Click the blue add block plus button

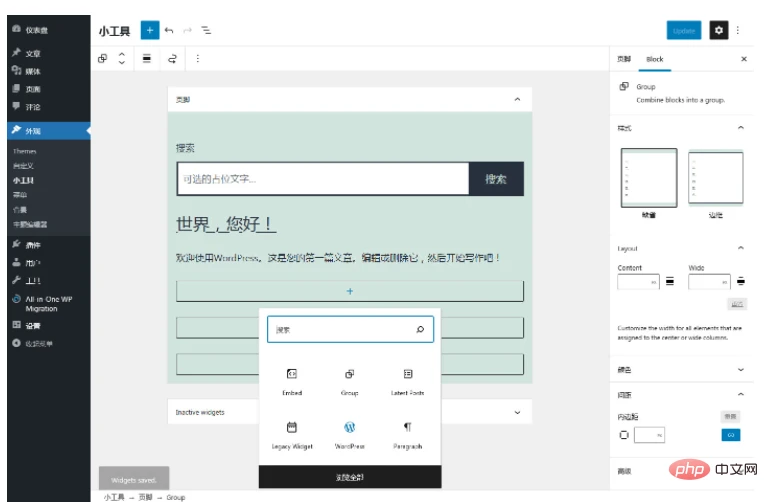click(x=150, y=30)
